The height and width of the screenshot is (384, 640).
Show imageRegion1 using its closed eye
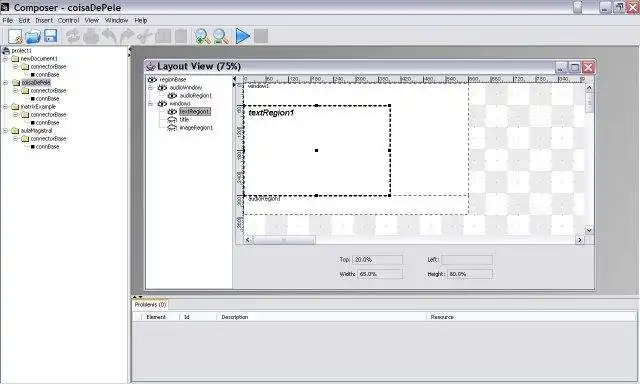coord(172,128)
